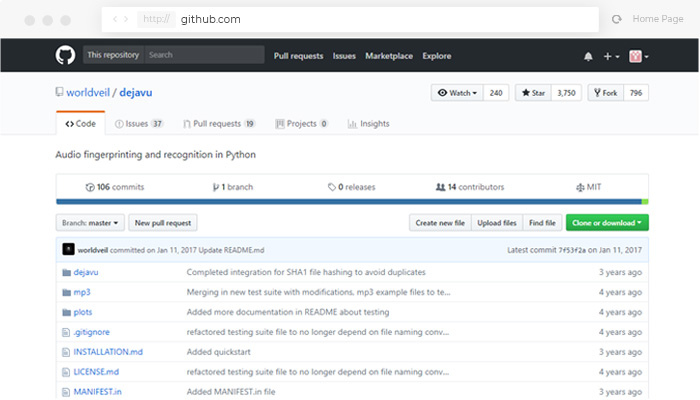Open 'Completed integration for SHA1' commit message
Viewport: 700px width, 400px height.
point(306,272)
